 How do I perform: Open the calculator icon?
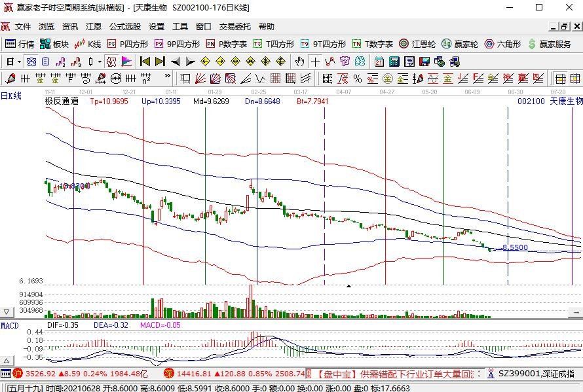394,62
